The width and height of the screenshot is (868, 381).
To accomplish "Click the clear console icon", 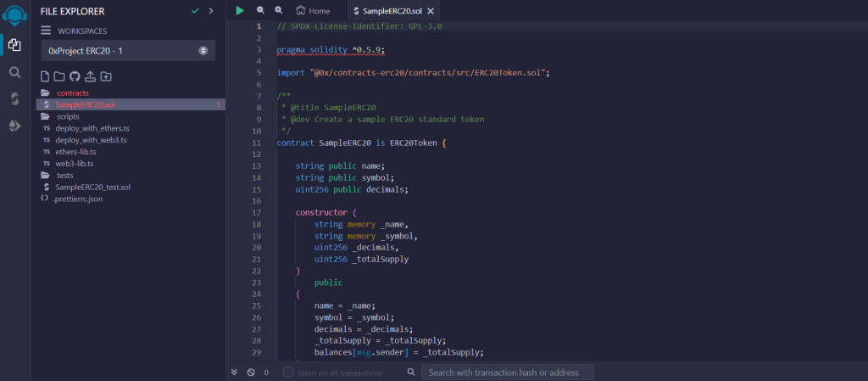I will coord(251,373).
